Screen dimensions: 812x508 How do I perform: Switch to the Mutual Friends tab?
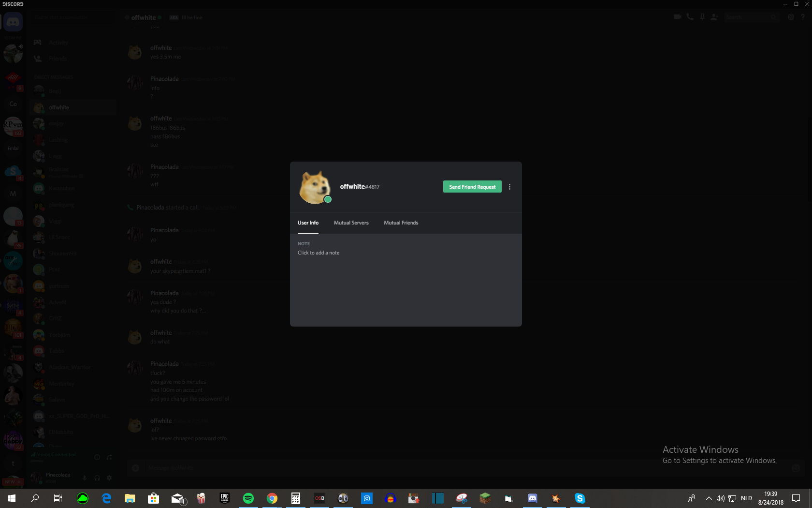(x=401, y=223)
